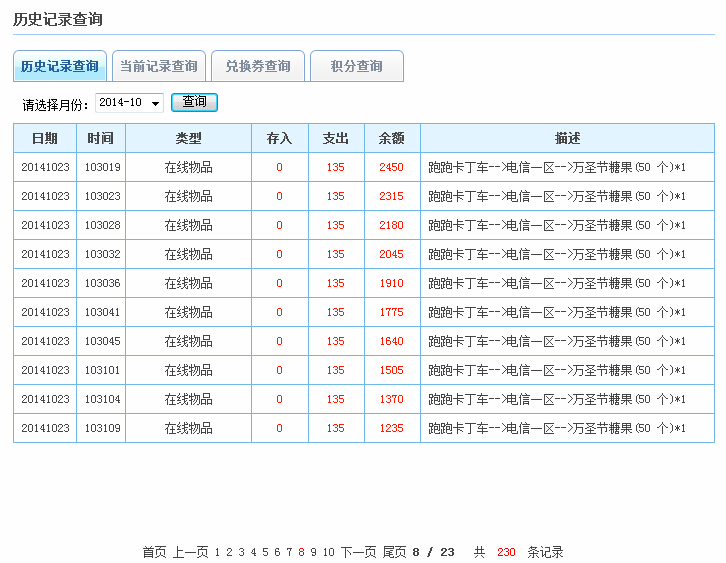The width and height of the screenshot is (726, 563).
Task: Go to 下一页 in pagination
Action: click(x=358, y=552)
